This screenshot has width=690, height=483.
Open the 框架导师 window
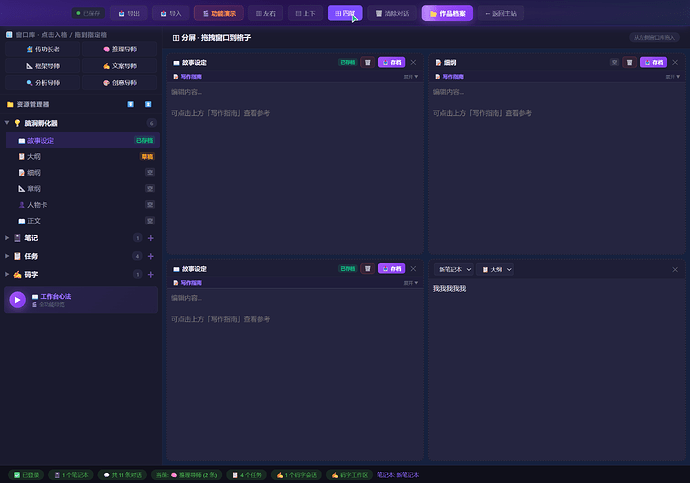(43, 66)
